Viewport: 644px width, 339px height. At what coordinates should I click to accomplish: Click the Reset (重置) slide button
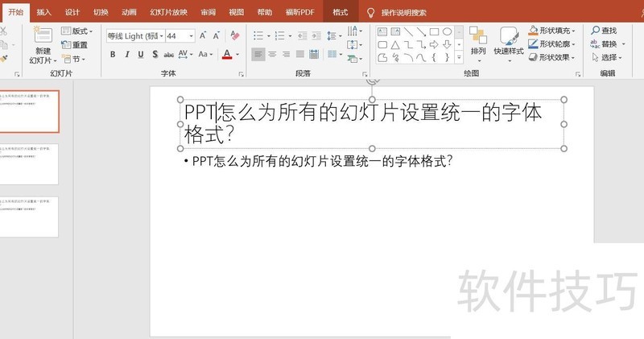[75, 45]
